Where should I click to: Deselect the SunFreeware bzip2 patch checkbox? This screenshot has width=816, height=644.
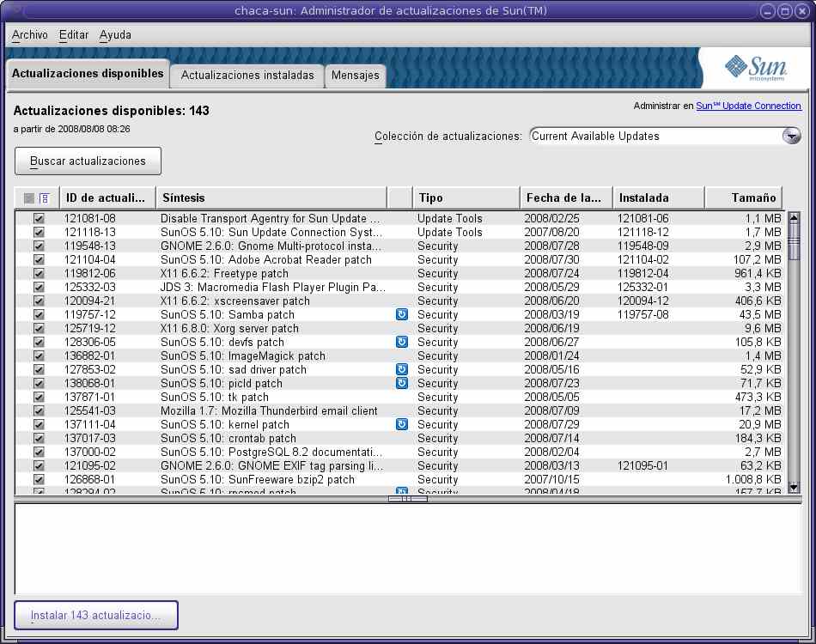[x=39, y=479]
